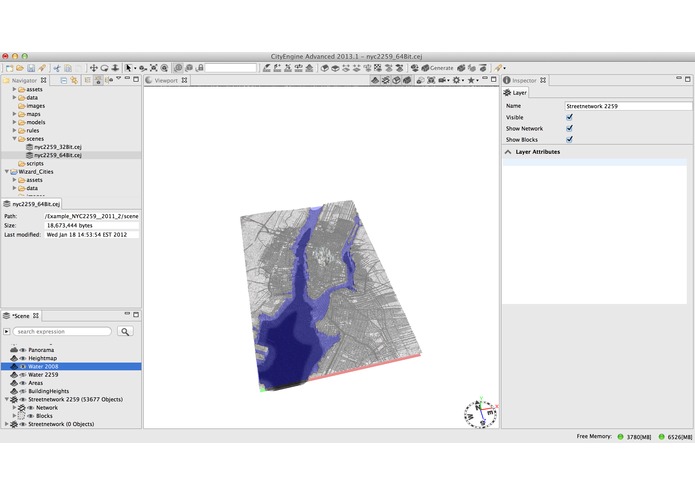This screenshot has width=695, height=494.
Task: Switch to the Inspector tab
Action: tap(524, 80)
